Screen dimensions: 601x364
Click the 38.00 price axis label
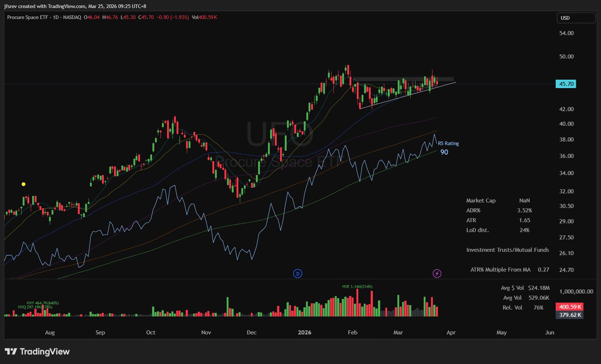point(566,139)
